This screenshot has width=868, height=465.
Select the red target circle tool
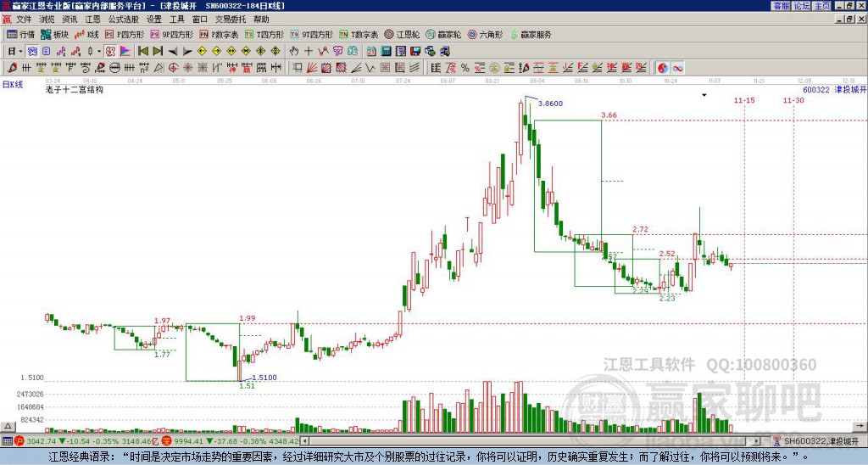point(173,68)
